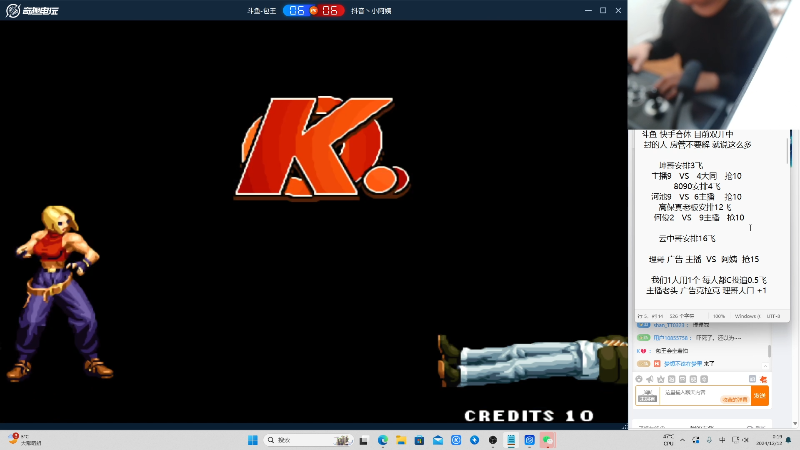Click the chat messages scrollbar thumb
This screenshot has height=450, width=800.
[769, 351]
